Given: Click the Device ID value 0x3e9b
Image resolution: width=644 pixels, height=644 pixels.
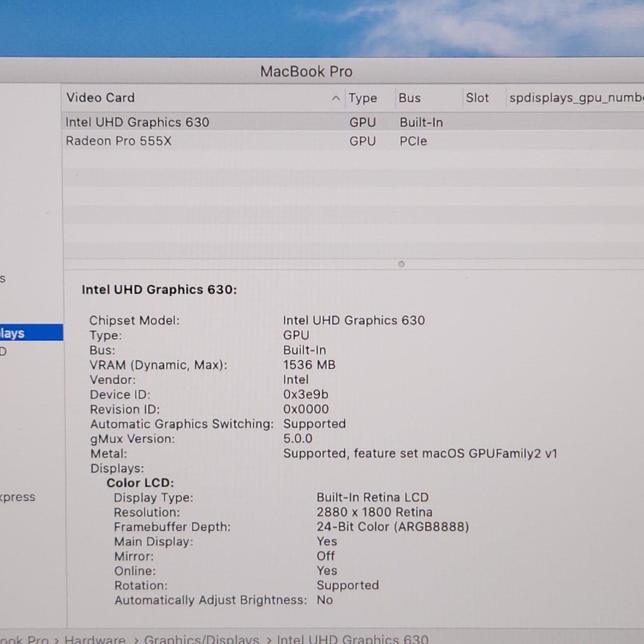Looking at the screenshot, I should (x=305, y=394).
